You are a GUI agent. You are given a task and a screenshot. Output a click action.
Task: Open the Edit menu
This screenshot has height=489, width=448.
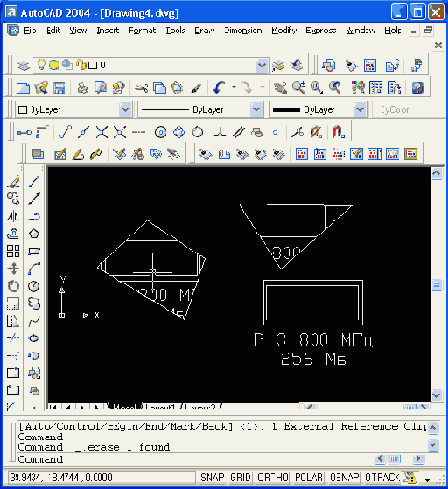53,31
